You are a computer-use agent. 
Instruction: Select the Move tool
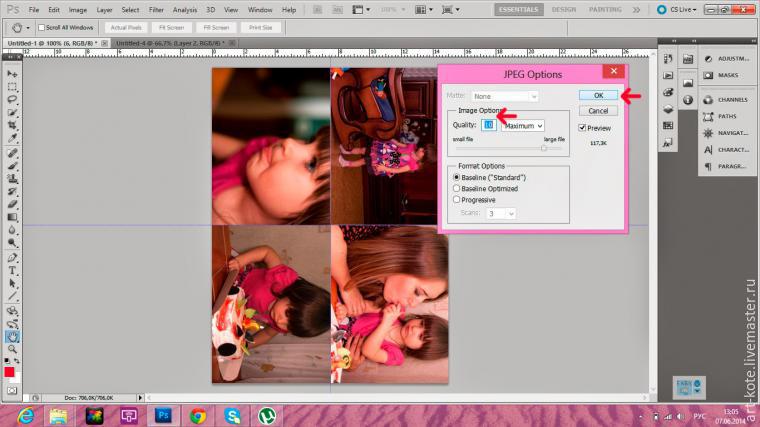(x=13, y=74)
